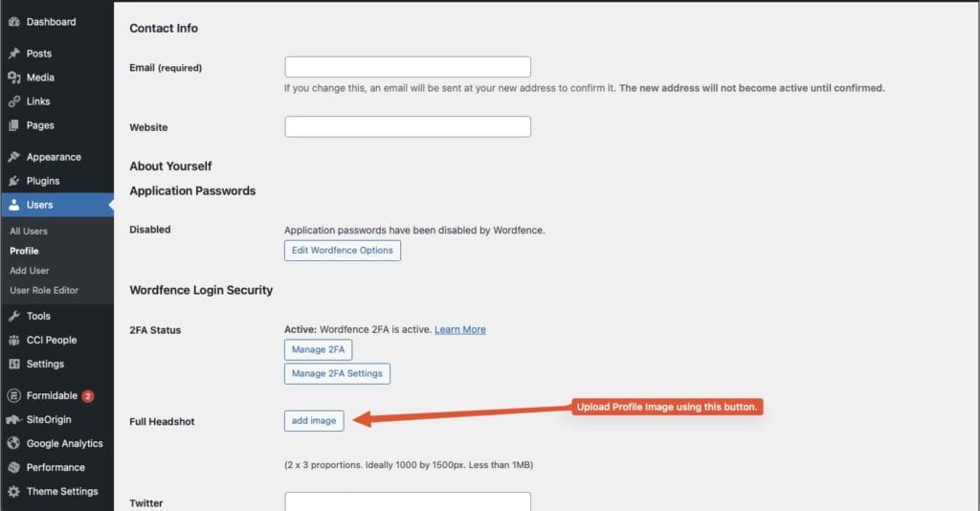Click the Links chain icon
The width and height of the screenshot is (980, 511).
point(13,101)
